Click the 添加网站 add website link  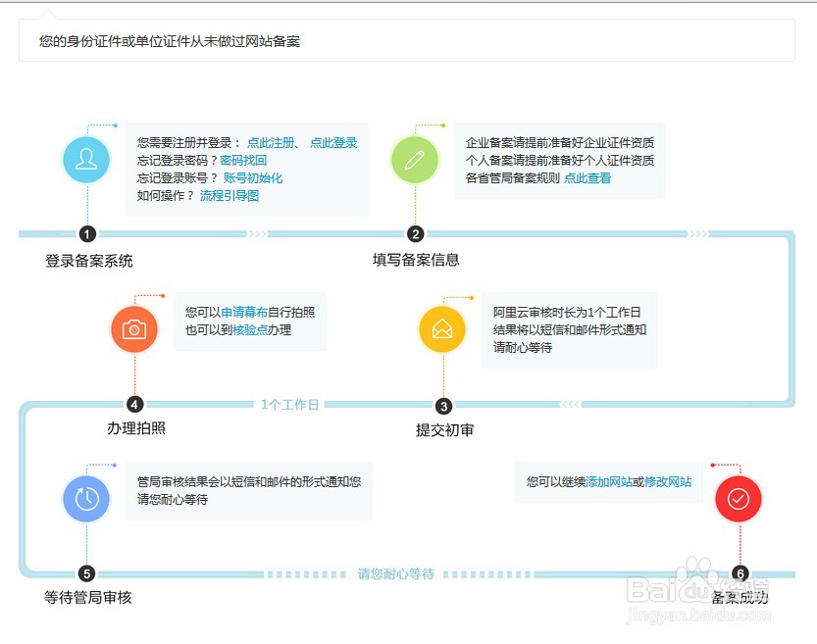(x=609, y=481)
